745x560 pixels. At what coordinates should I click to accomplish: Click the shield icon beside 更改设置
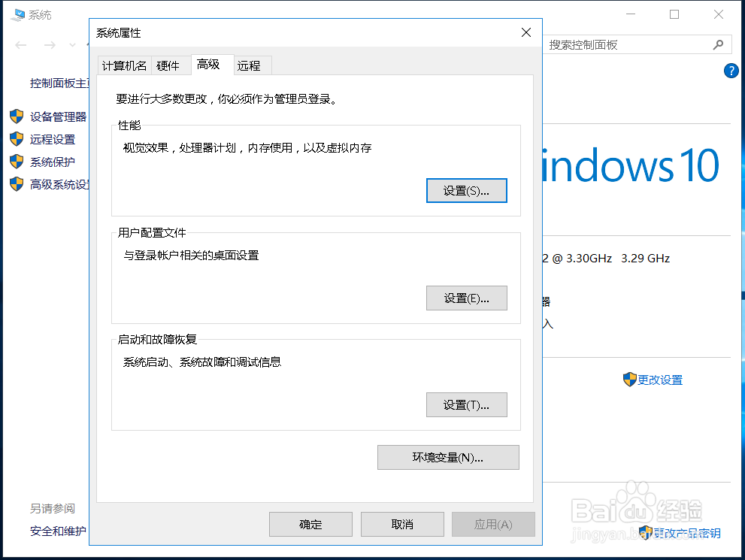pos(629,380)
